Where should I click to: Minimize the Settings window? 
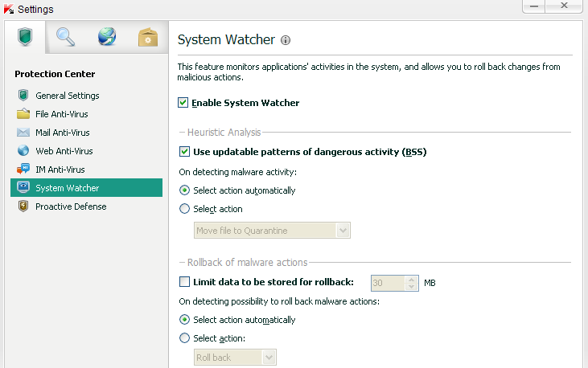(534, 6)
